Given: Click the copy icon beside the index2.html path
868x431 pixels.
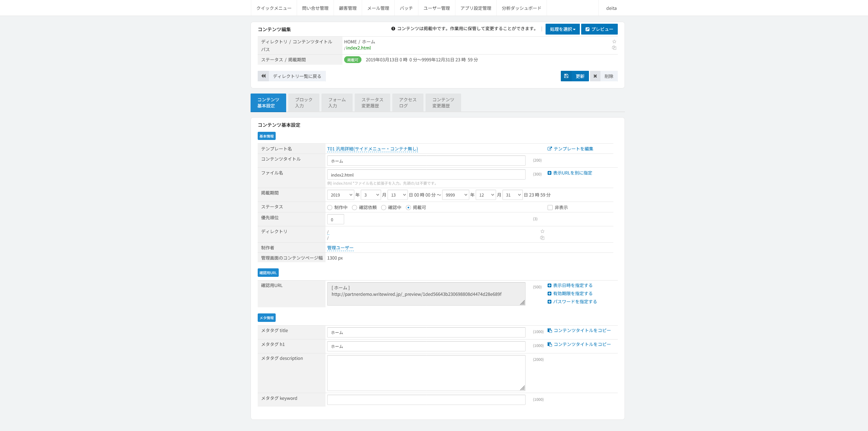Looking at the screenshot, I should pos(614,48).
